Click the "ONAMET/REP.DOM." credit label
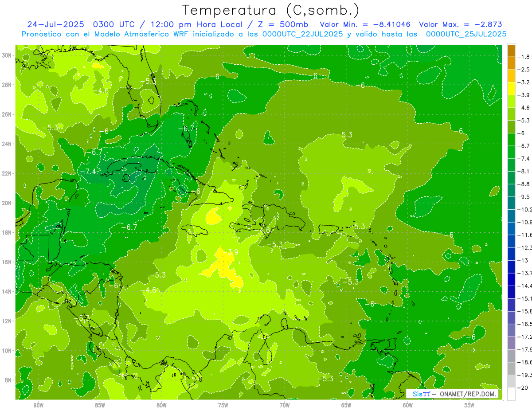The height and width of the screenshot is (411, 532). point(468,394)
